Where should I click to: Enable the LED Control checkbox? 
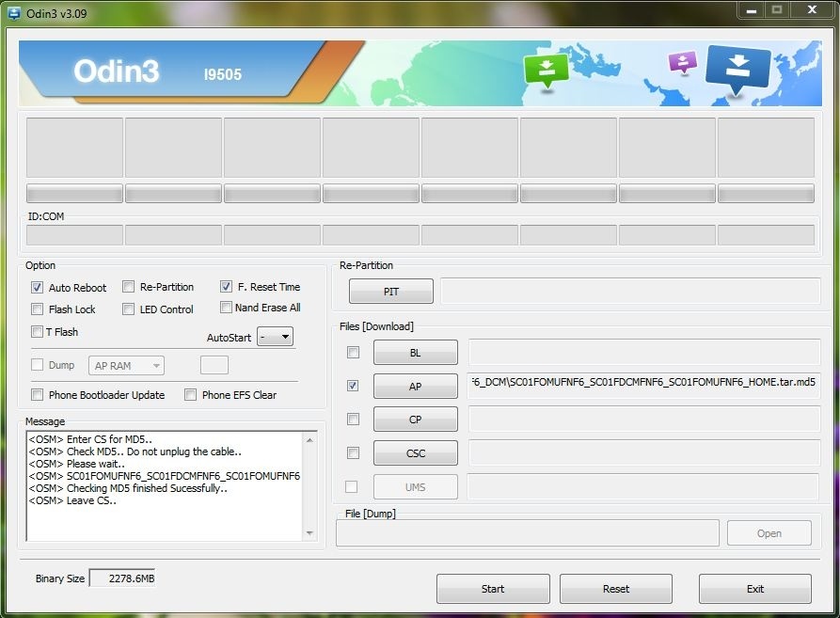tap(128, 309)
